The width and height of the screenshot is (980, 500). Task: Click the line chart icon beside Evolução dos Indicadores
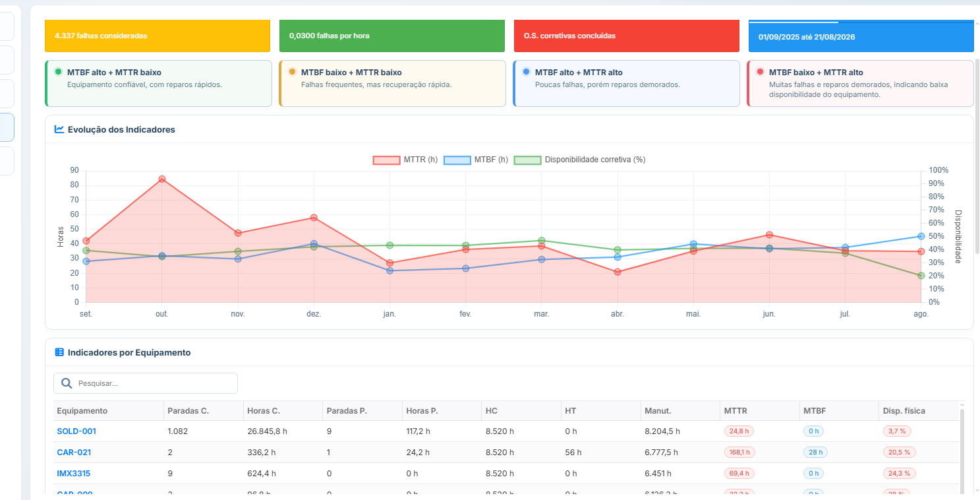[59, 129]
